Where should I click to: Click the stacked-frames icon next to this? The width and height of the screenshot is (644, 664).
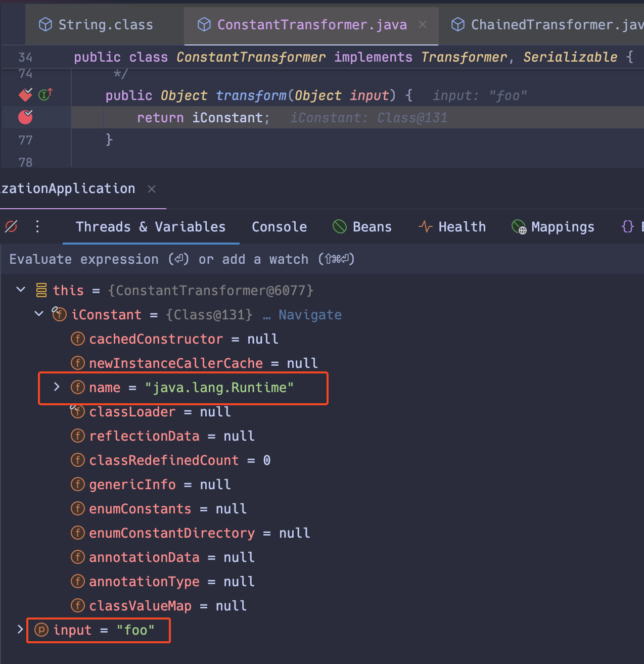41,290
